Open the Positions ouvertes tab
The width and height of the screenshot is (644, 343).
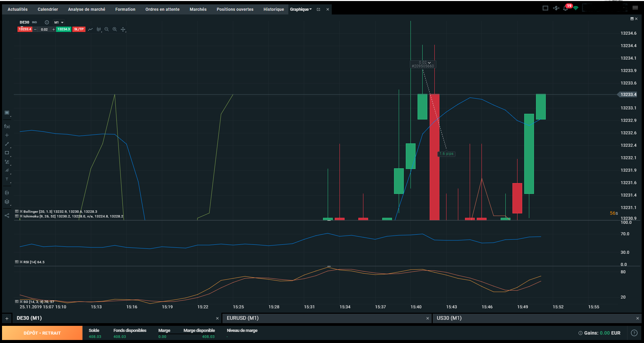(x=235, y=9)
